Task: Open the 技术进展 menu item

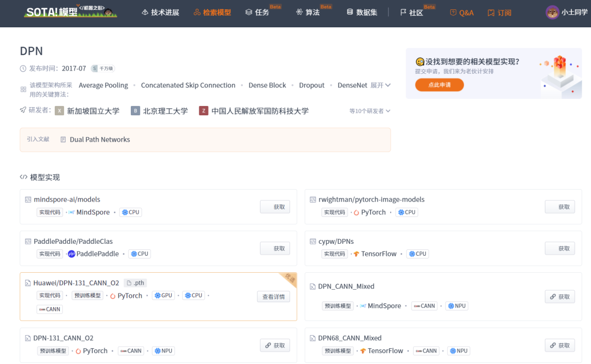Action: (160, 13)
